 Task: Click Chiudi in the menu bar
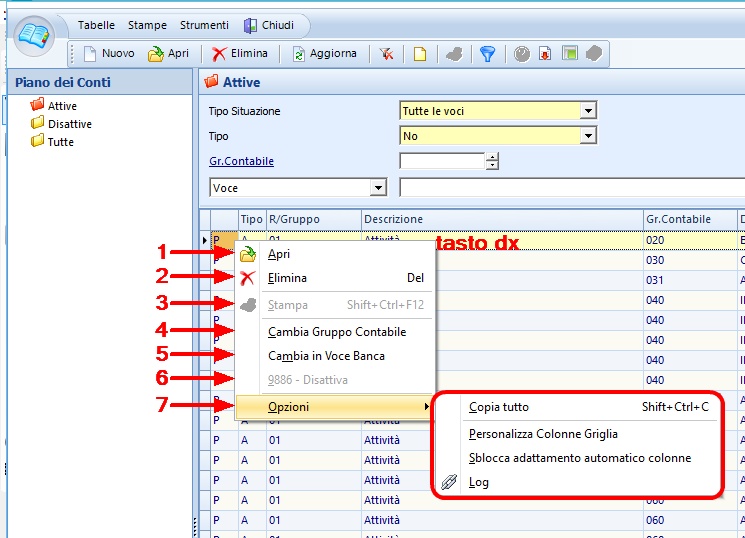pos(269,25)
